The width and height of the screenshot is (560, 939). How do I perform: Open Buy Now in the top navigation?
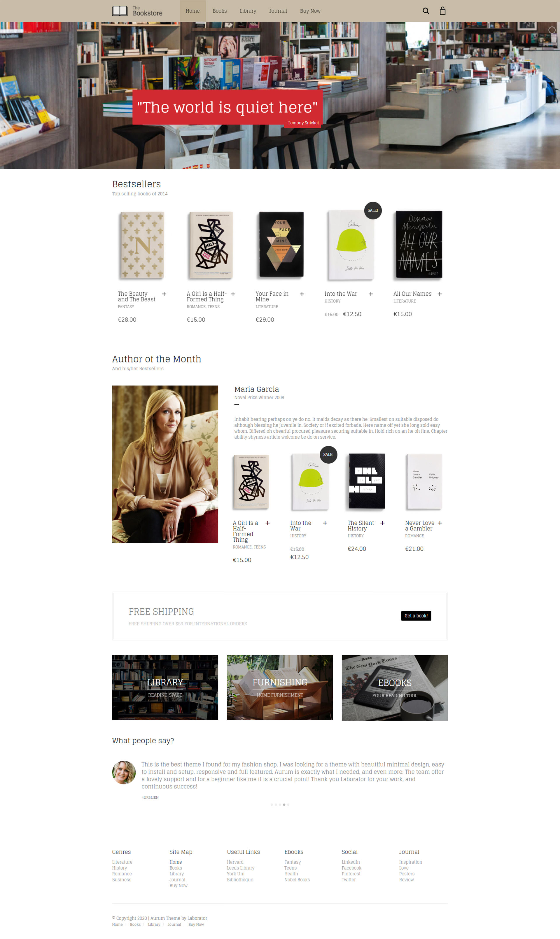tap(310, 11)
